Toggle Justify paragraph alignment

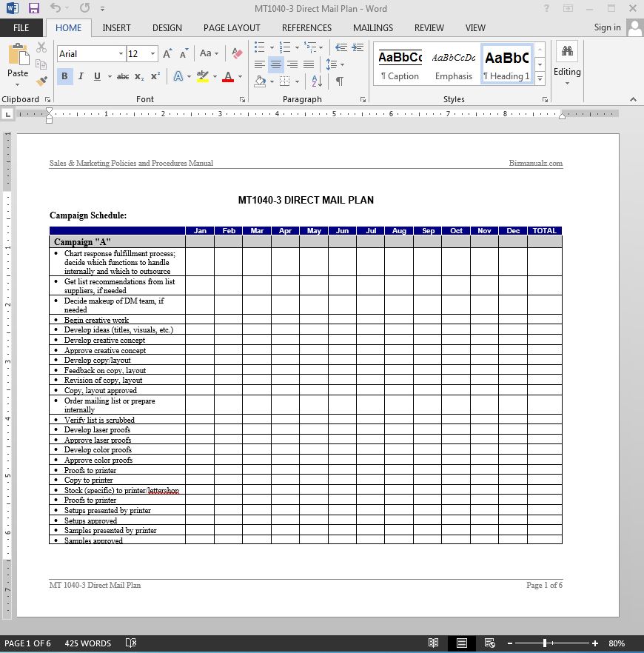(309, 64)
